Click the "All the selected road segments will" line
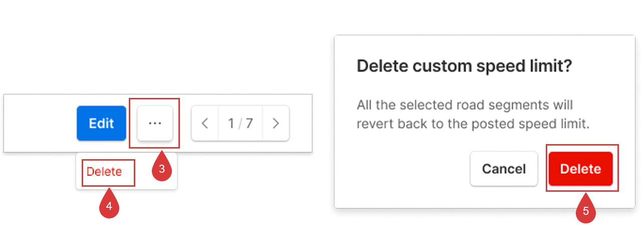This screenshot has width=644, height=249. [465, 105]
